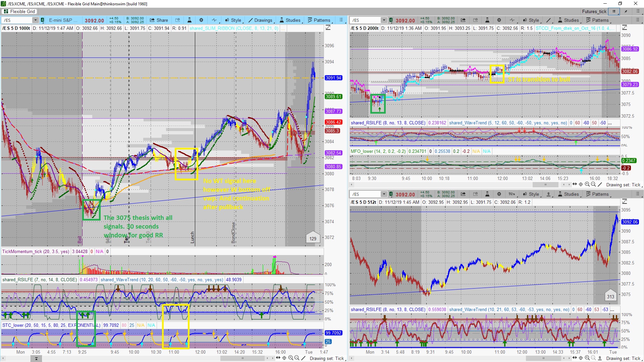Open Drawing set: Tick dropdown under upper-right chart
Image resolution: width=644 pixels, height=362 pixels.
[625, 185]
